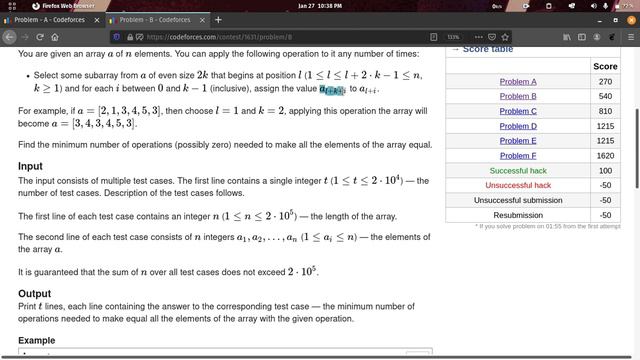Switch to the Problem - A - Codeforces tab

click(x=49, y=20)
